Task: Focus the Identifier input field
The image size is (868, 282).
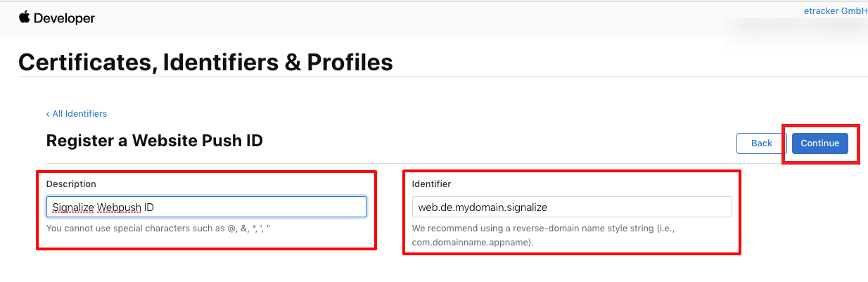Action: pyautogui.click(x=572, y=207)
